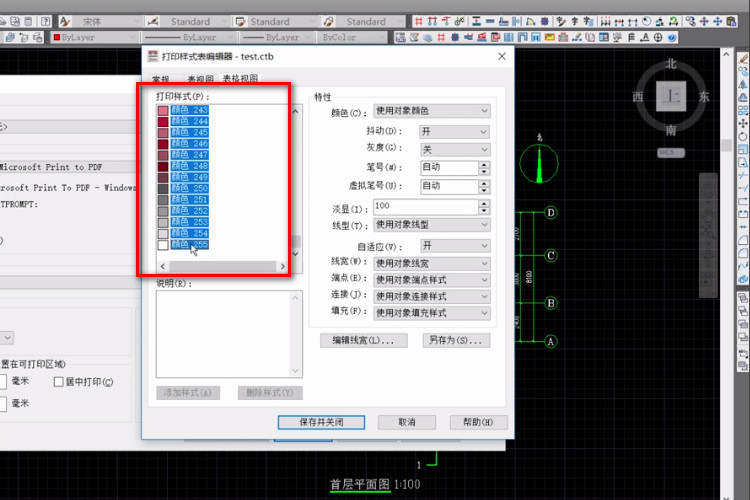Click the pencil icon atop right sidebar
This screenshot has height=500, width=750.
(x=743, y=58)
